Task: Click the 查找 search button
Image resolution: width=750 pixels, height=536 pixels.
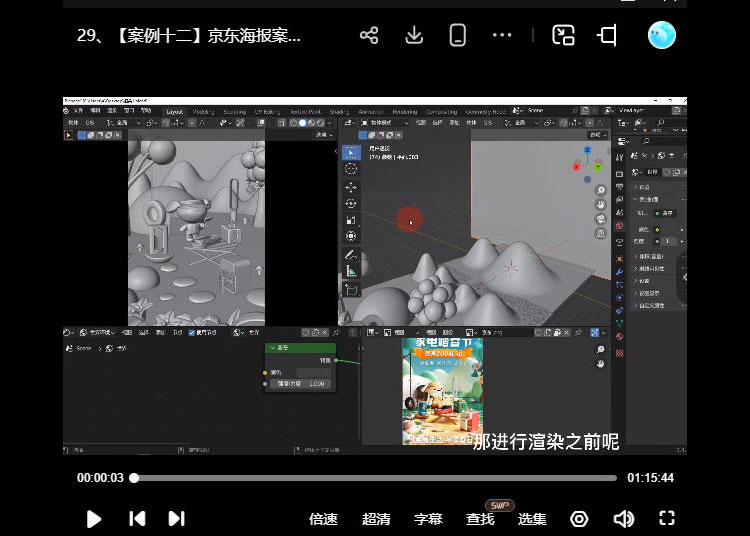Action: click(480, 519)
